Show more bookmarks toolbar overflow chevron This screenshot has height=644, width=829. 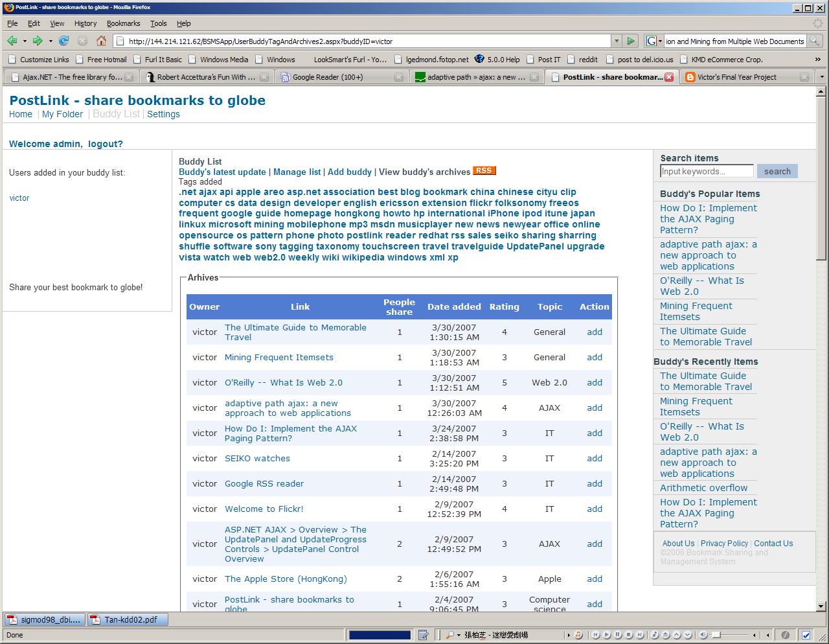click(819, 59)
